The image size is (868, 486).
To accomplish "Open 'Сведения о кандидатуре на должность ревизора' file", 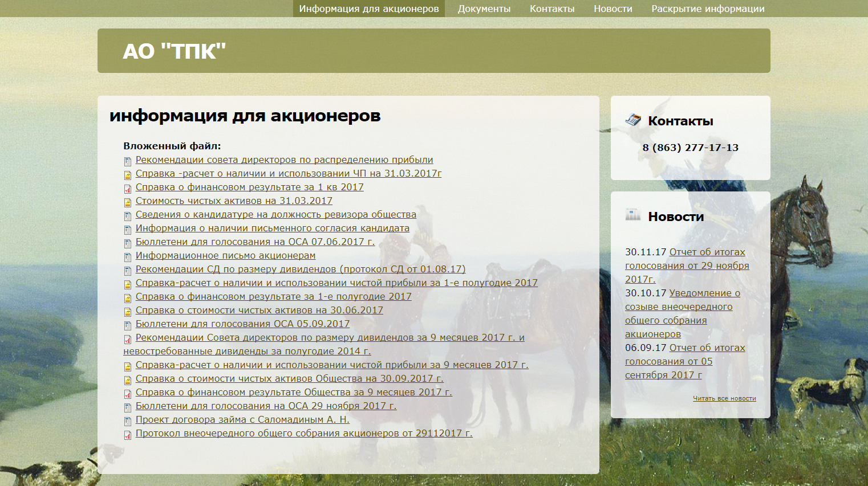I will [x=275, y=215].
